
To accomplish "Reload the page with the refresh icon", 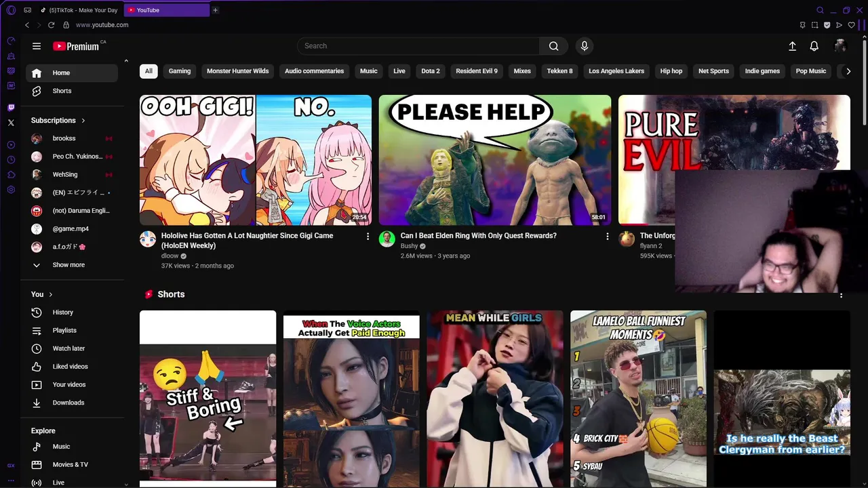I will click(x=51, y=25).
